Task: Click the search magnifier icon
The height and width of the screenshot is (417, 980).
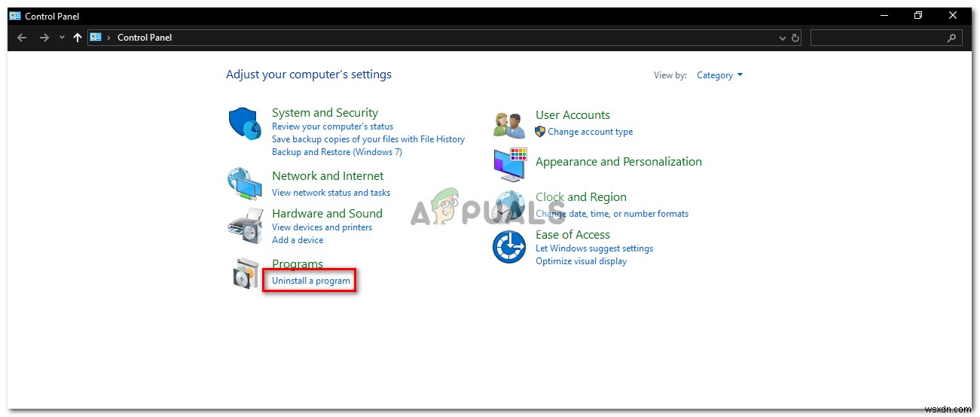Action: coord(951,38)
